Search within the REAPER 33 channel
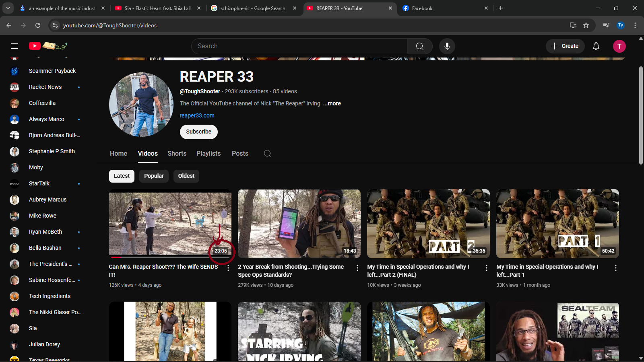The image size is (644, 362). pyautogui.click(x=267, y=154)
